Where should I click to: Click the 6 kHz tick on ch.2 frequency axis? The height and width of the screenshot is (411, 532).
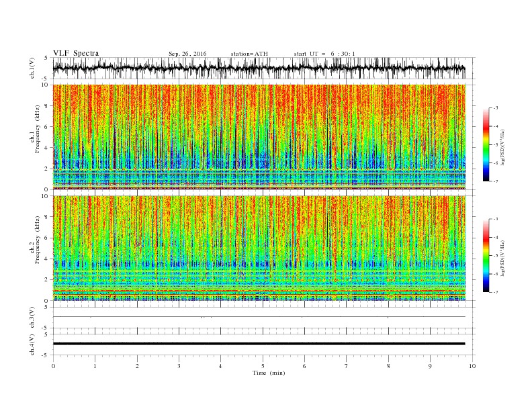(47, 238)
